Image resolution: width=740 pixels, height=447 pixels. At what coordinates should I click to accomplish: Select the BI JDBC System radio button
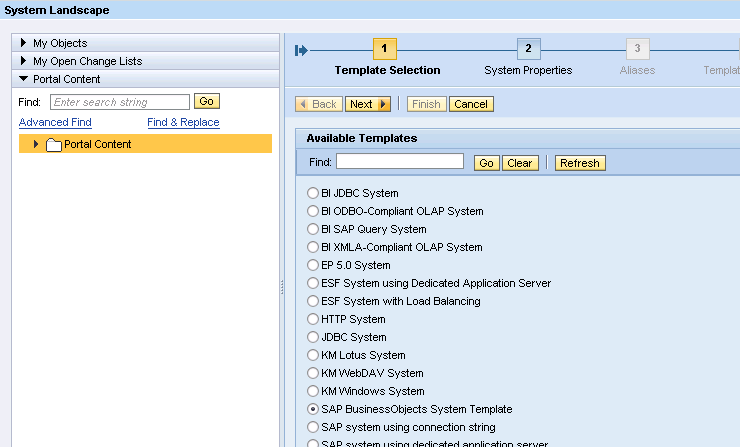coord(313,193)
